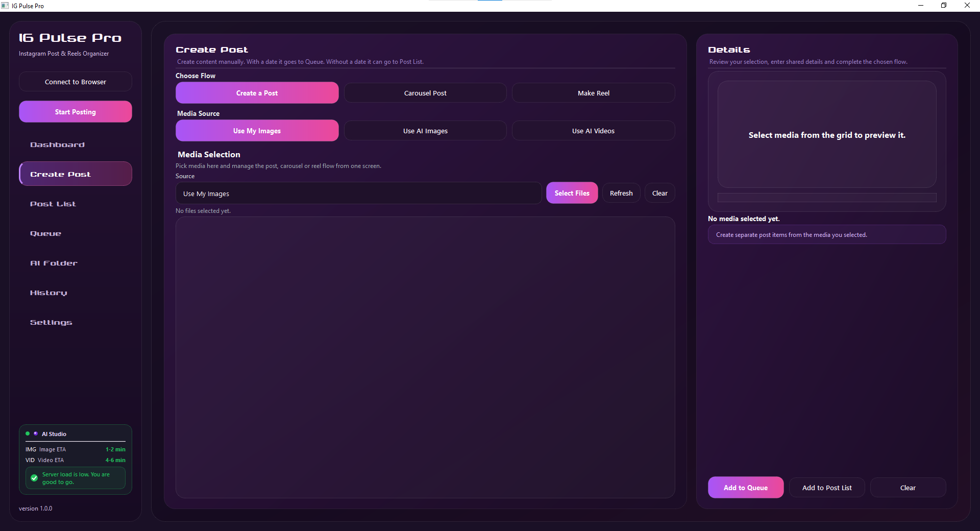Choose the Make Reel flow
The height and width of the screenshot is (531, 980).
593,93
